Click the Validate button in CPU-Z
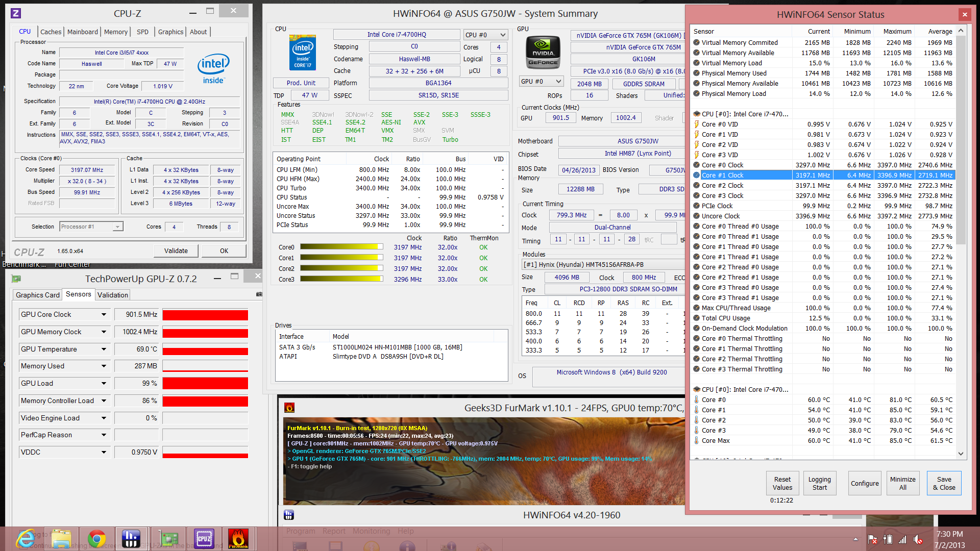The height and width of the screenshot is (551, 980). (176, 251)
